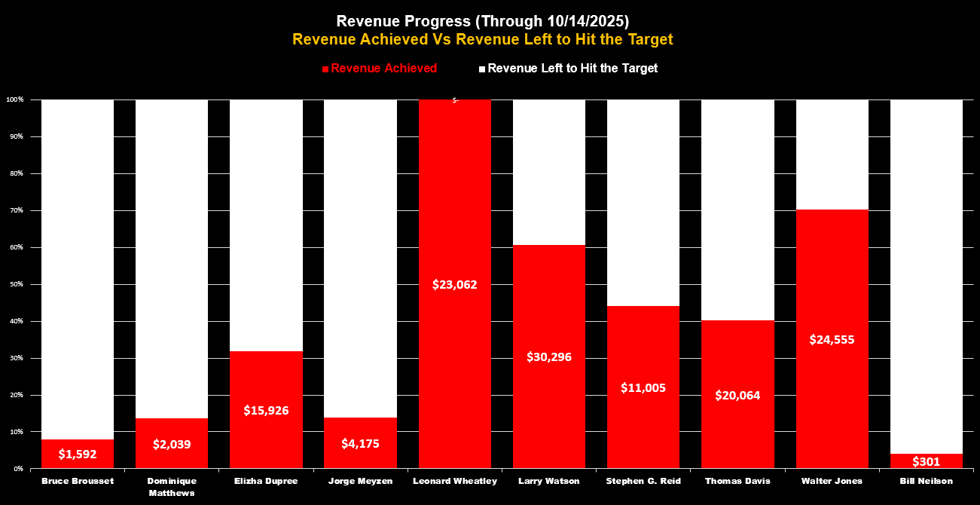Screen dimensions: 980x505
Task: Click the $1,592 data label
Action: pos(78,454)
